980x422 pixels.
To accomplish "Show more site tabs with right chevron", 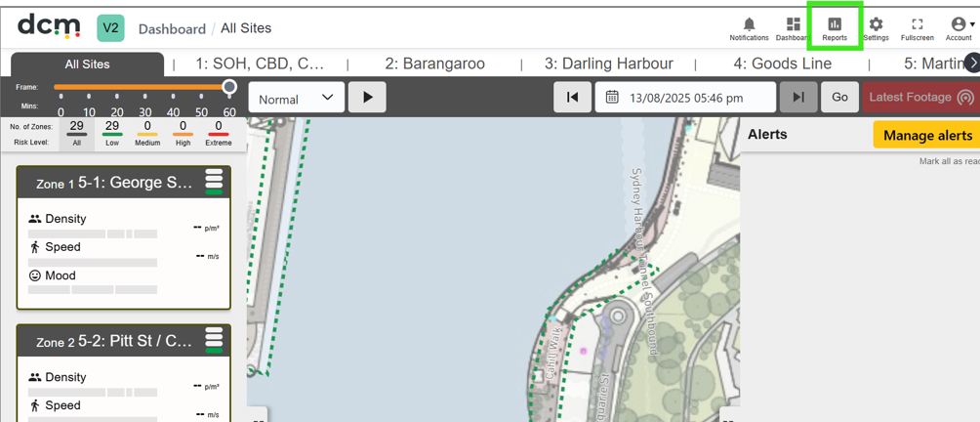I will (972, 62).
